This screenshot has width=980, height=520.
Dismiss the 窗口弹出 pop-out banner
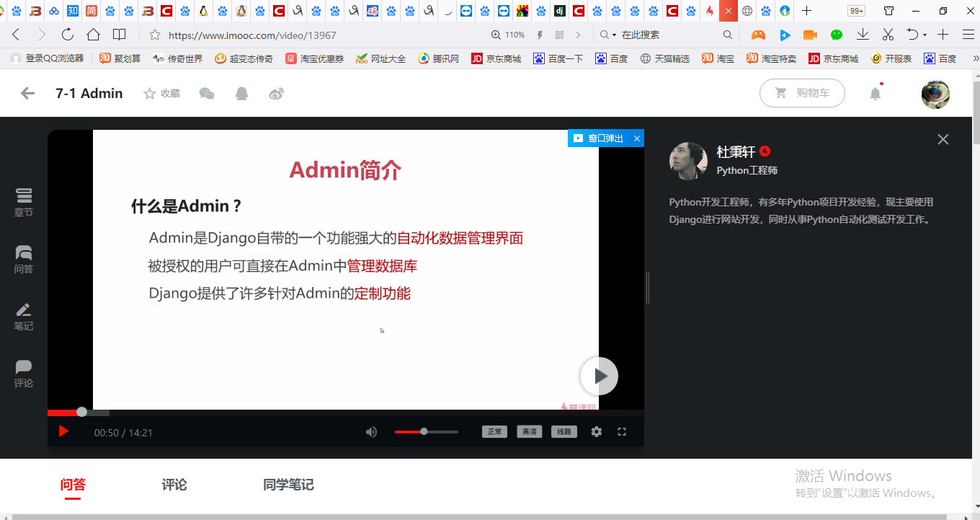(636, 138)
